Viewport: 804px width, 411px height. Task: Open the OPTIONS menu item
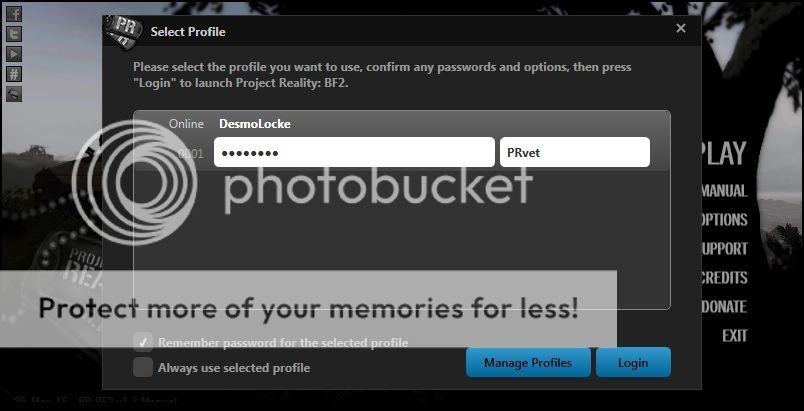pyautogui.click(x=724, y=219)
